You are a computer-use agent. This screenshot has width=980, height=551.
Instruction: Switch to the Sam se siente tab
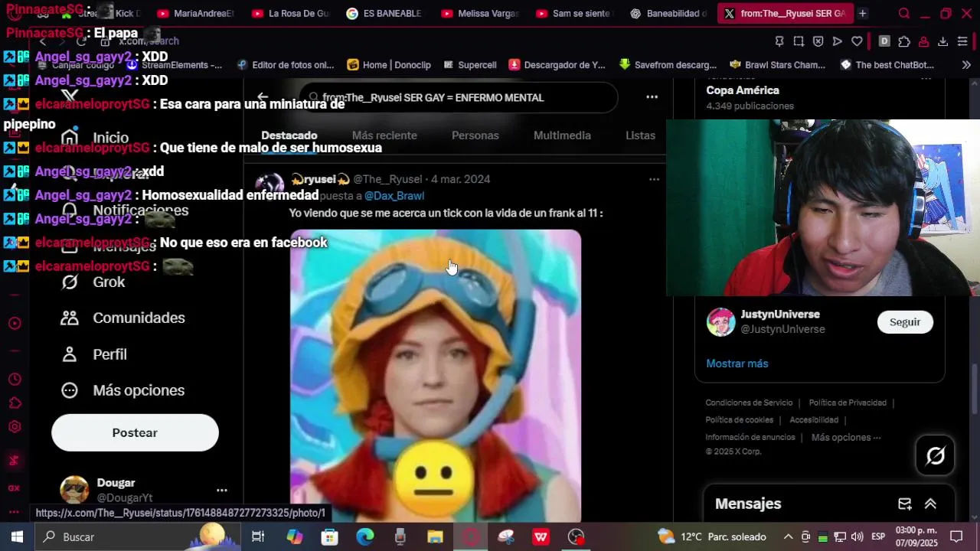574,13
